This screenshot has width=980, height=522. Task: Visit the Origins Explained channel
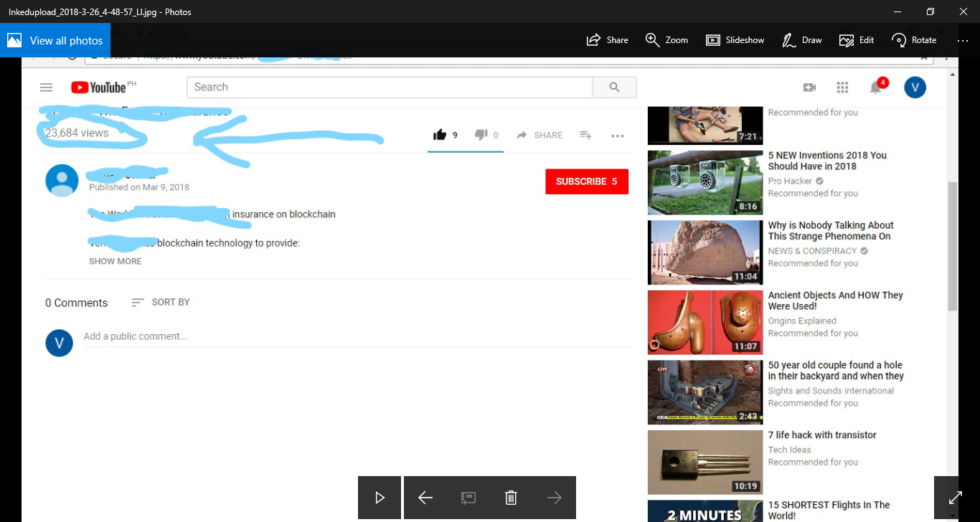802,321
